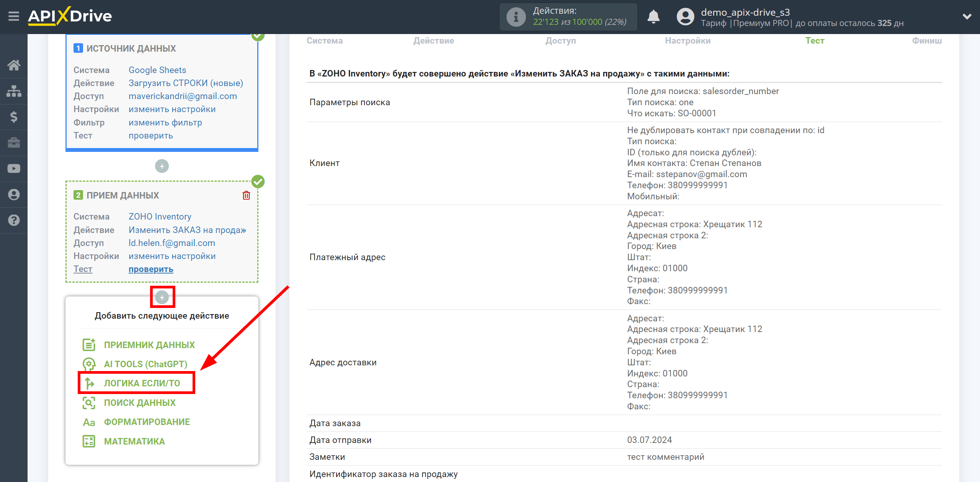Viewport: 980px width, 482px height.
Task: Open the briefcase sidebar icon
Action: click(x=14, y=143)
